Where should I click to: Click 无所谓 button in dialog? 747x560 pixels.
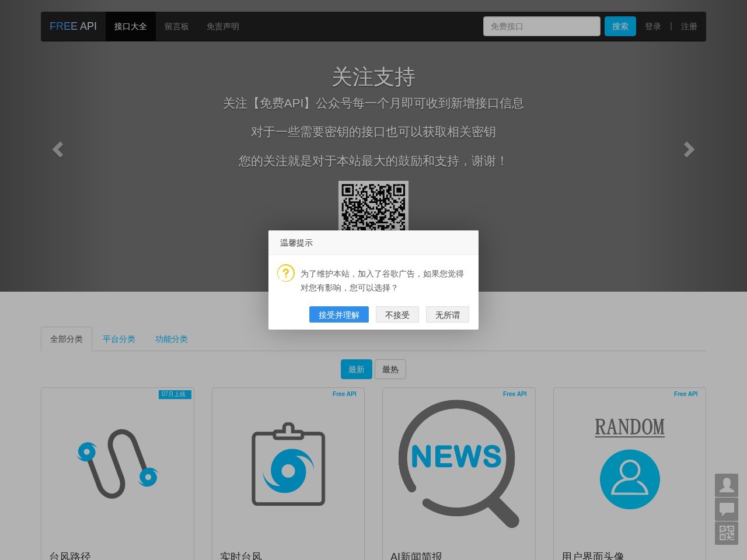click(448, 314)
